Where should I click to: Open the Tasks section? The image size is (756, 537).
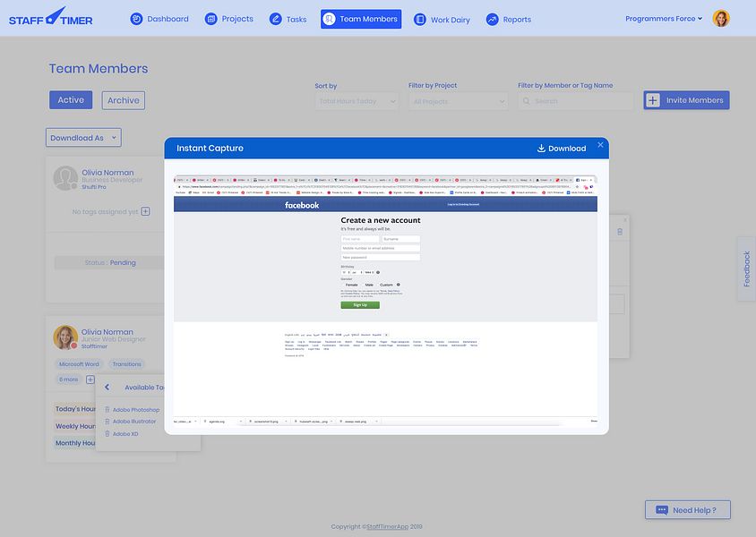pyautogui.click(x=288, y=20)
